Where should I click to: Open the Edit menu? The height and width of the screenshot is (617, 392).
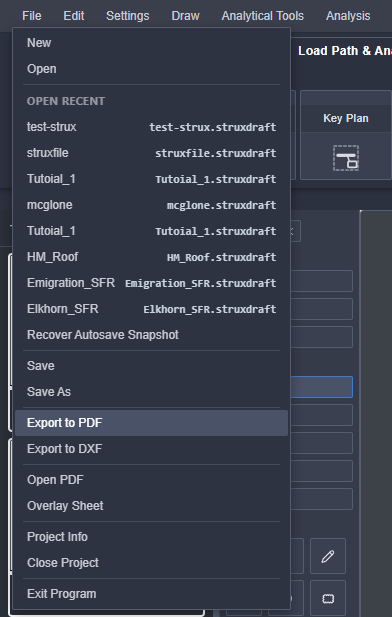(x=74, y=16)
